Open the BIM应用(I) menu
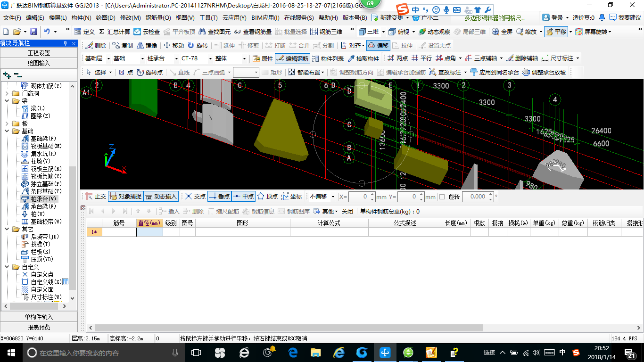Viewport: 644px width, 362px height. coord(265,18)
